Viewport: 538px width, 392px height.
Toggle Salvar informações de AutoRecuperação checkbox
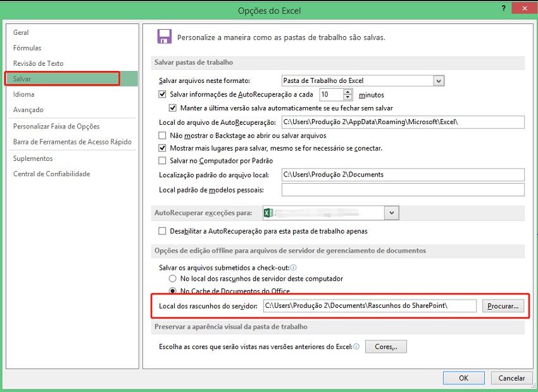coord(162,94)
